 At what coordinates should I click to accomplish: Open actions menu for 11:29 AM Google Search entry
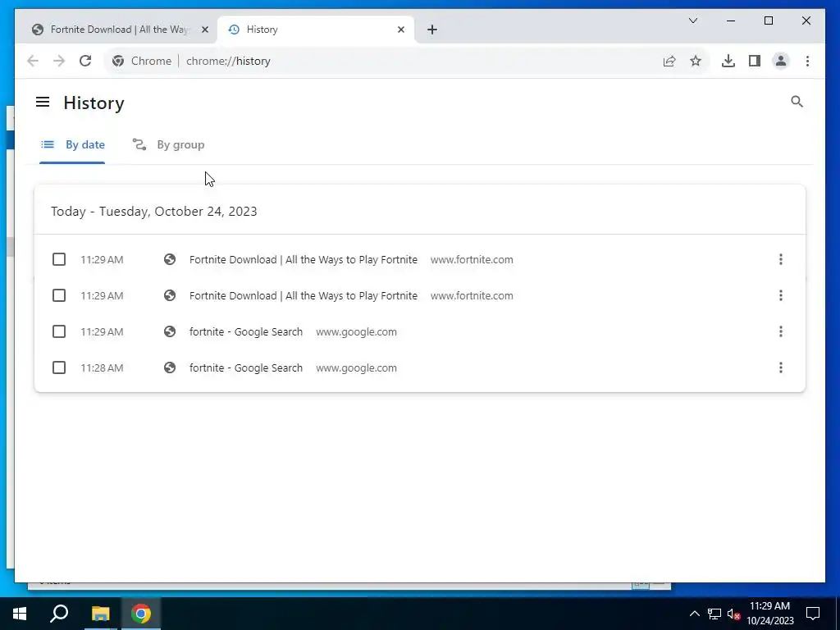(781, 331)
